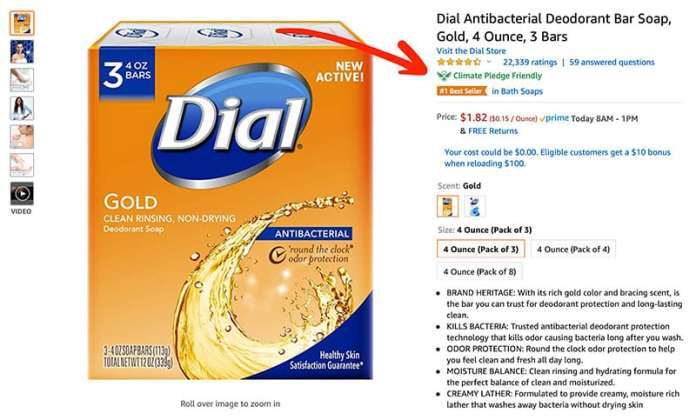This screenshot has height=420, width=696.
Task: Choose the Gold scent swatch
Action: [447, 206]
